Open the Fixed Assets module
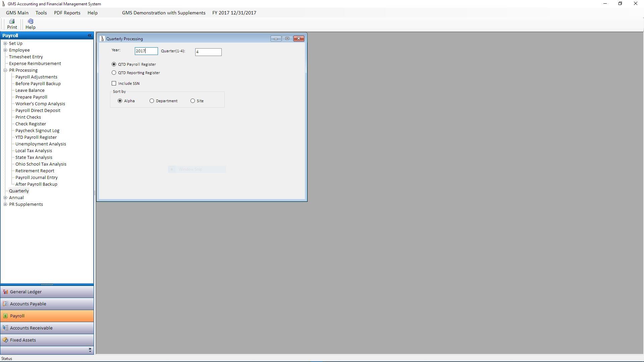The image size is (644, 362). click(x=23, y=340)
